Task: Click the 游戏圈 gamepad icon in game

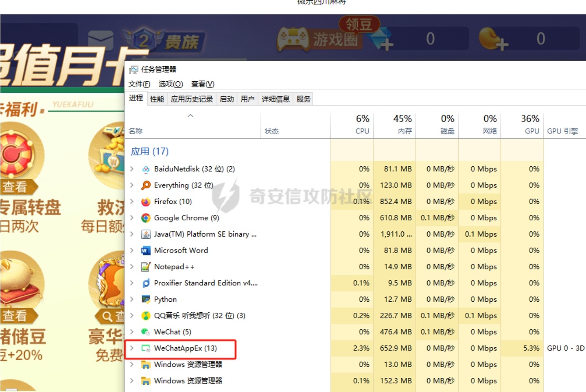Action: pos(293,39)
